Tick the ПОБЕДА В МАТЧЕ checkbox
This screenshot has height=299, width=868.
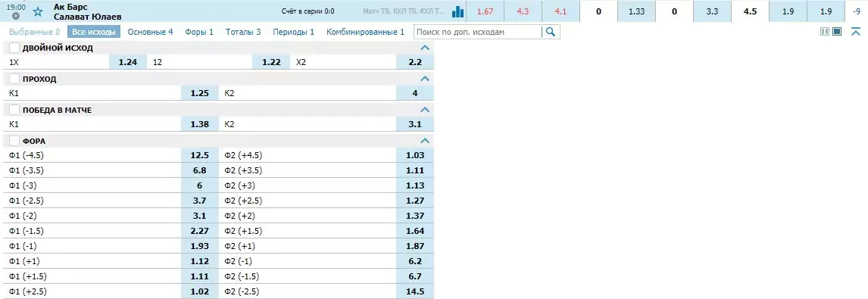pyautogui.click(x=14, y=110)
